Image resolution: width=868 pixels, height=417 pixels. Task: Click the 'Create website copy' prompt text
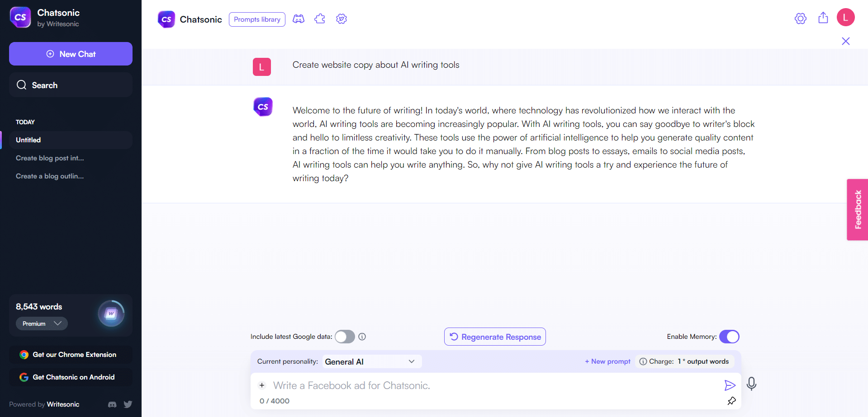click(376, 65)
